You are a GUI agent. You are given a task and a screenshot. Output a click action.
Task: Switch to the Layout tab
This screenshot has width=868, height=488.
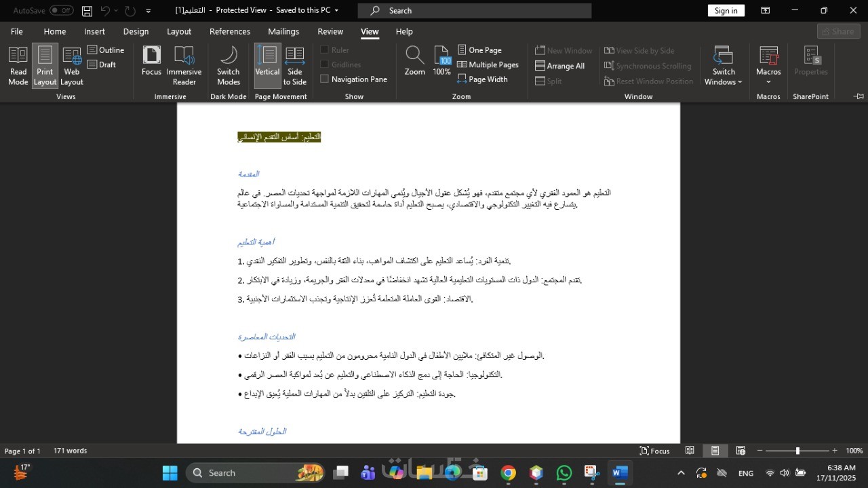pyautogui.click(x=179, y=31)
